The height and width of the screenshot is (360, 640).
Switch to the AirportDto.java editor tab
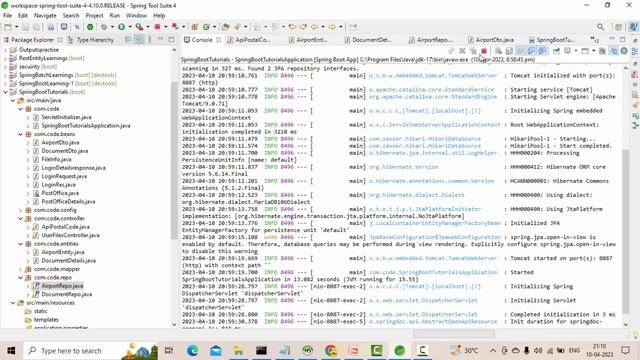coord(491,40)
